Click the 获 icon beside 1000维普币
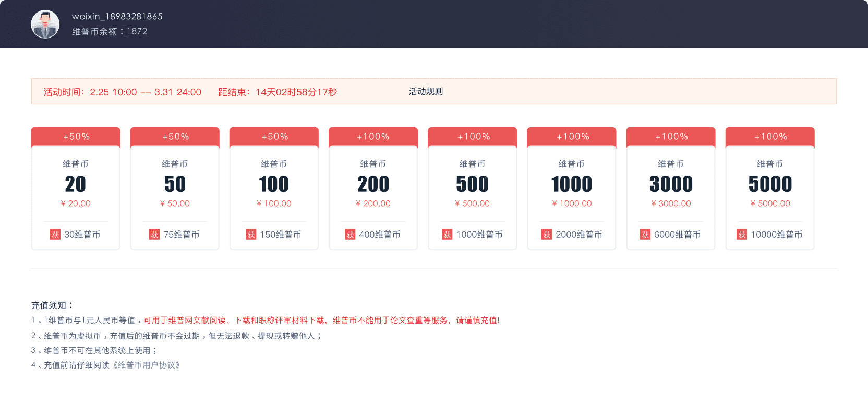 tap(447, 235)
